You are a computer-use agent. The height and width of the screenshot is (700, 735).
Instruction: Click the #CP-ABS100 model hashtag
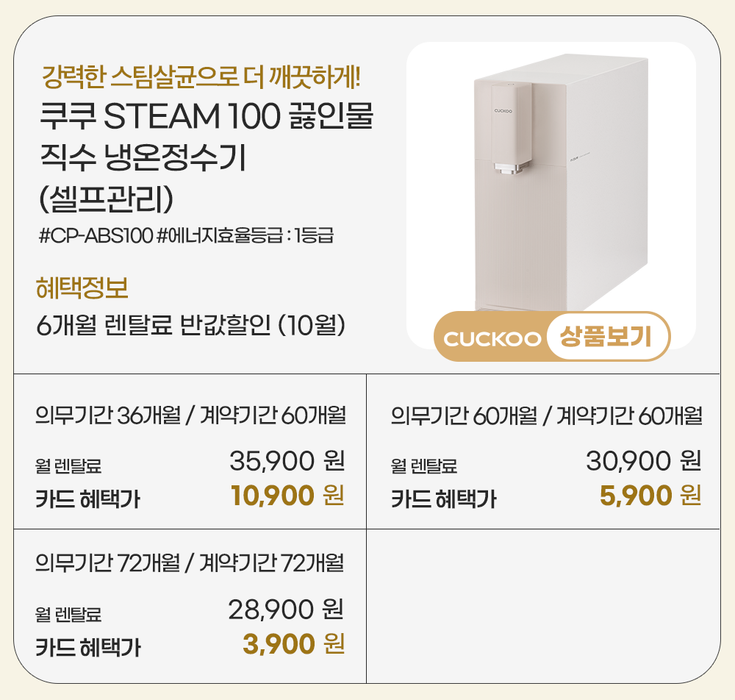(96, 237)
